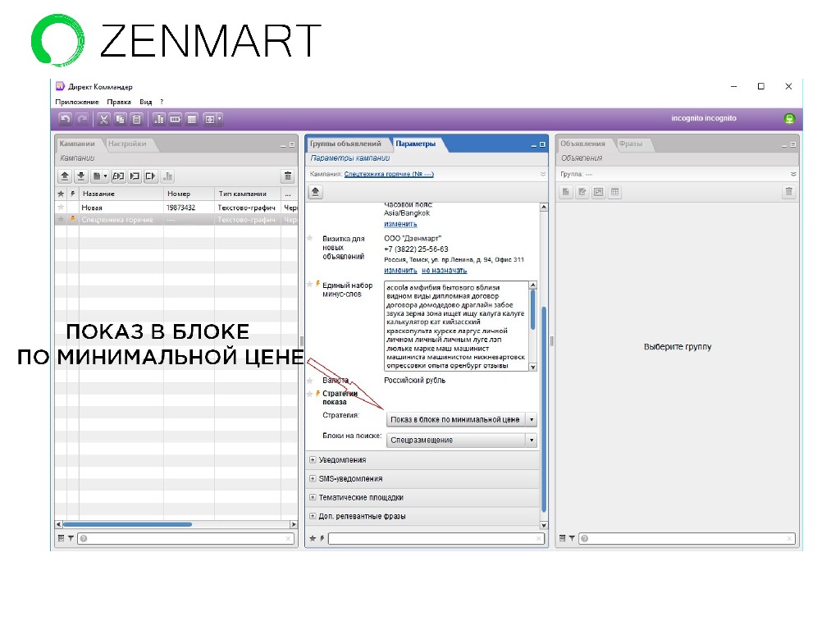The width and height of the screenshot is (840, 630).
Task: Expand the Доп. релевантные фразы section
Action: coord(313,516)
